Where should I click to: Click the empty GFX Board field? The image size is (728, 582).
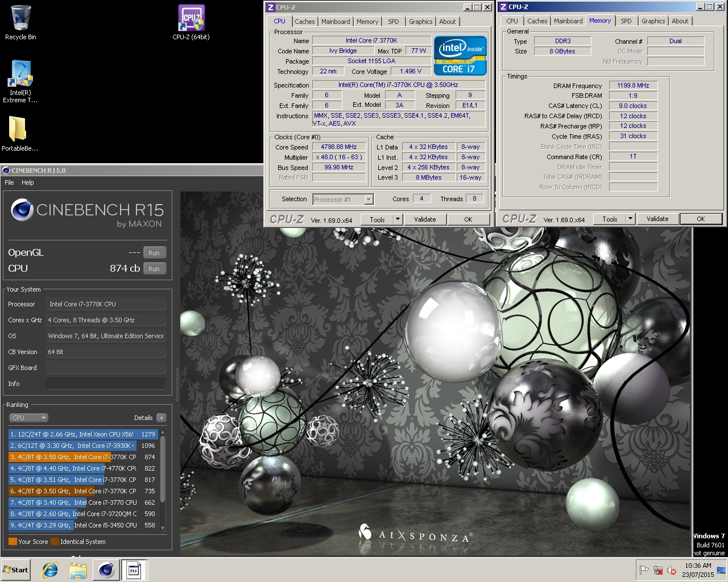[x=106, y=368]
